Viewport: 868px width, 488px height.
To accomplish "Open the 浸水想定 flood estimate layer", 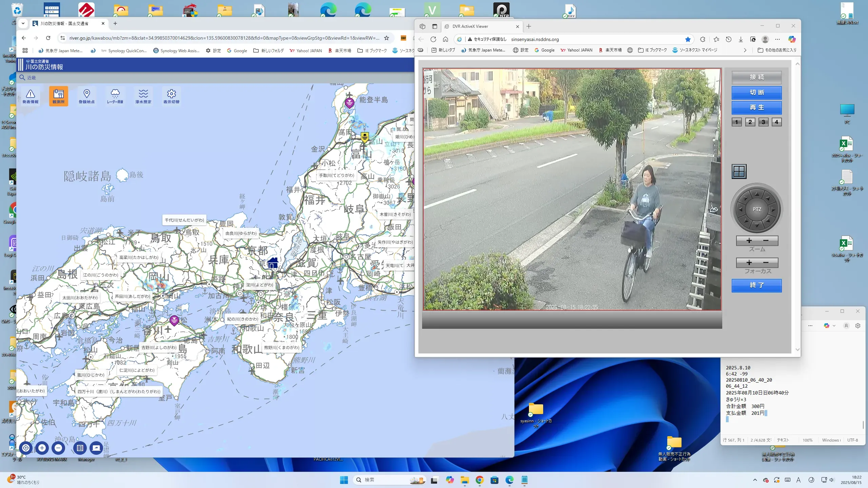I will 143,96.
